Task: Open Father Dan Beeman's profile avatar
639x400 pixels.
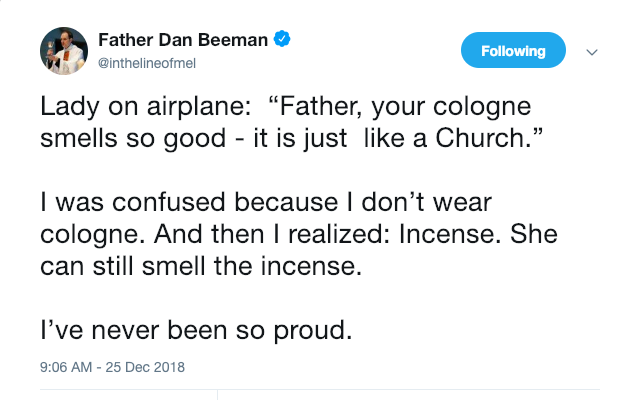Action: [64, 51]
